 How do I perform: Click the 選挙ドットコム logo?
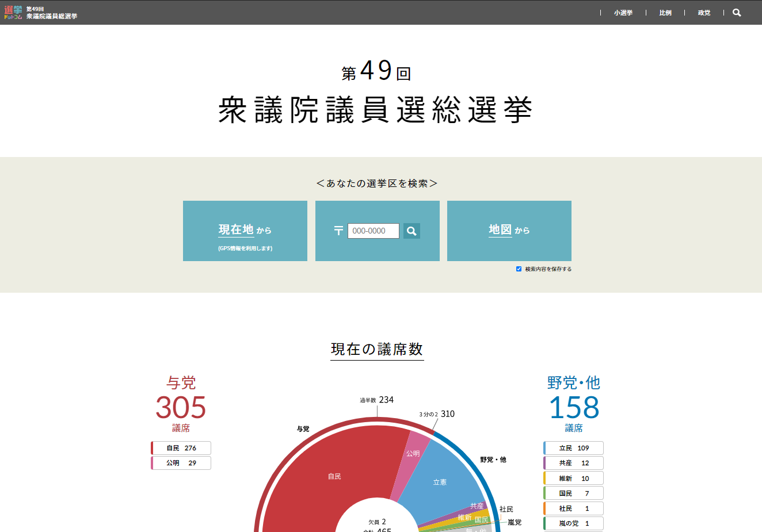tap(13, 13)
